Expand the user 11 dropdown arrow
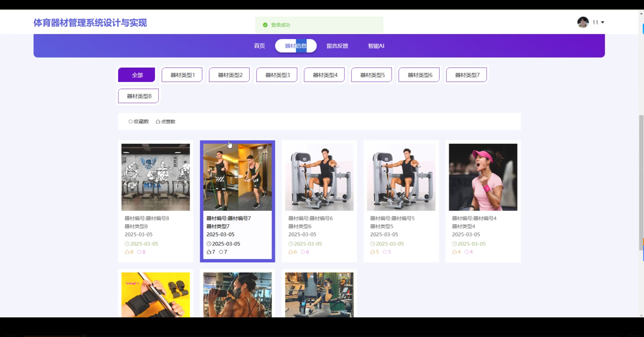 (602, 22)
